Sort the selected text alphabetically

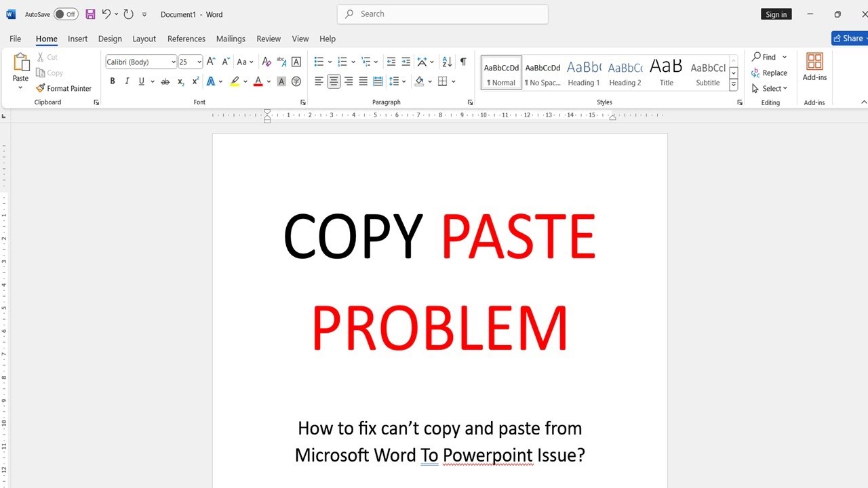point(447,62)
